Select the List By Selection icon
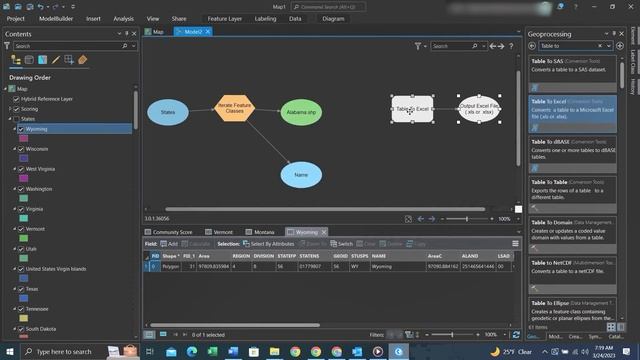This screenshot has width=640, height=360. 42,60
